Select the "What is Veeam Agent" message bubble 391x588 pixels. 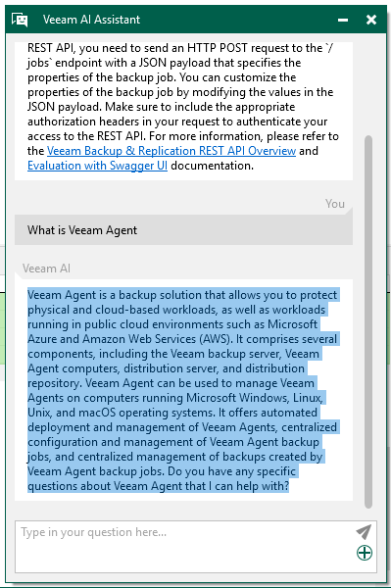(x=183, y=230)
